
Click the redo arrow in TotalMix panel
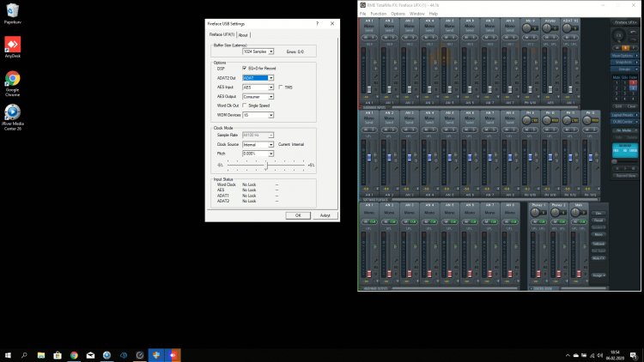click(634, 39)
